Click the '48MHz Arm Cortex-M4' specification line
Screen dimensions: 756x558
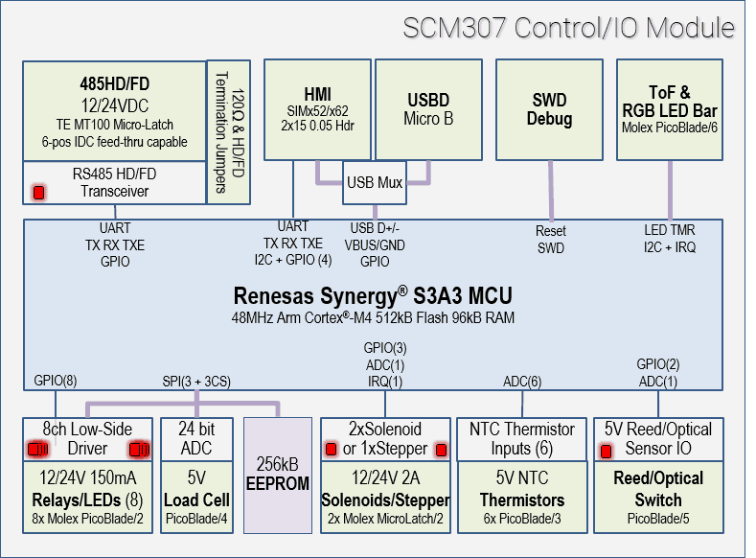pyautogui.click(x=373, y=317)
